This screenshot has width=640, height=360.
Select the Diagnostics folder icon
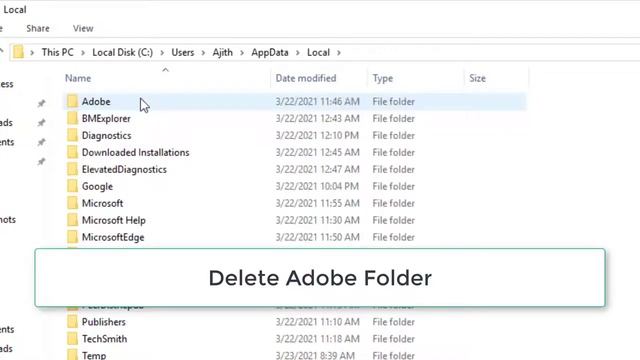pyautogui.click(x=72, y=135)
